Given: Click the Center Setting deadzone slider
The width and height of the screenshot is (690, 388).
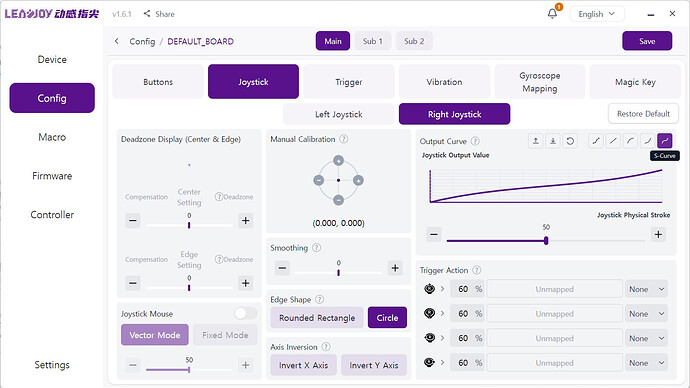Looking at the screenshot, I should click(189, 225).
